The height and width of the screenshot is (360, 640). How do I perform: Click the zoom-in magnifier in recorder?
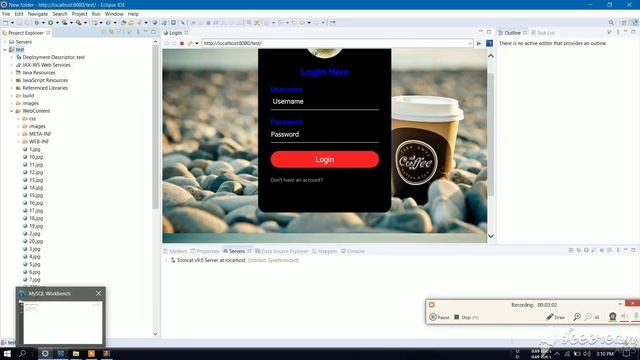click(x=577, y=317)
